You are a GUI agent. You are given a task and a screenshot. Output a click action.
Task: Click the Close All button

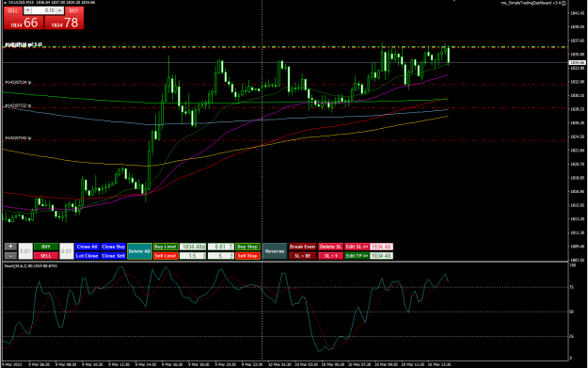[87, 247]
